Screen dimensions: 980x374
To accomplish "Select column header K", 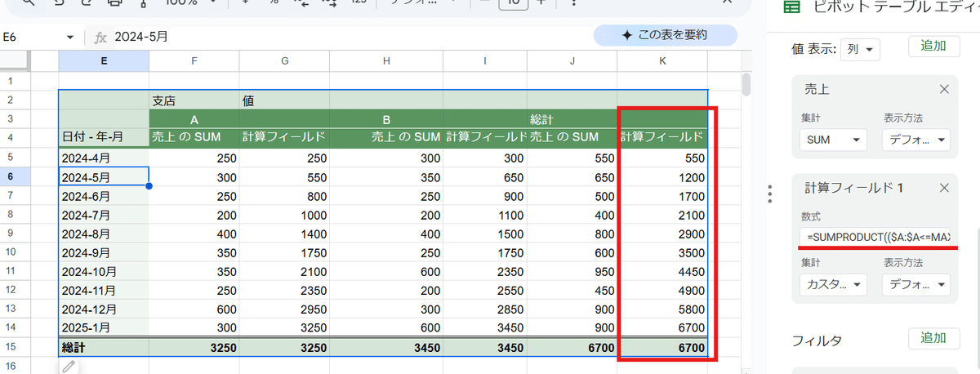I will (x=662, y=60).
